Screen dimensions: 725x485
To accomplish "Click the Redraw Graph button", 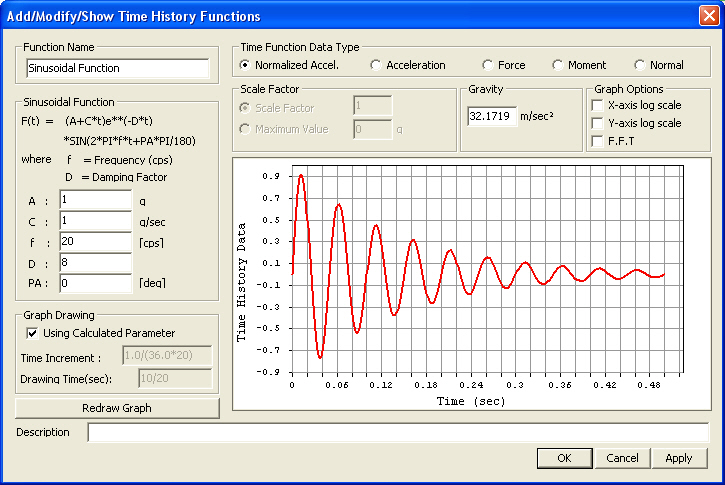I will click(x=117, y=408).
